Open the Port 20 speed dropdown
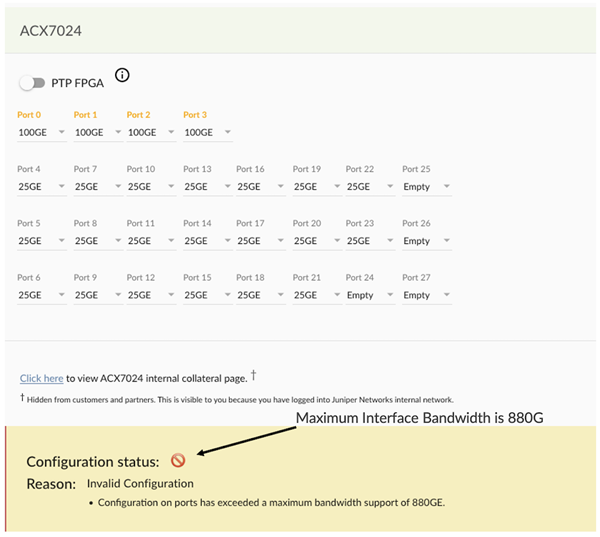The height and width of the screenshot is (537, 600). click(317, 241)
